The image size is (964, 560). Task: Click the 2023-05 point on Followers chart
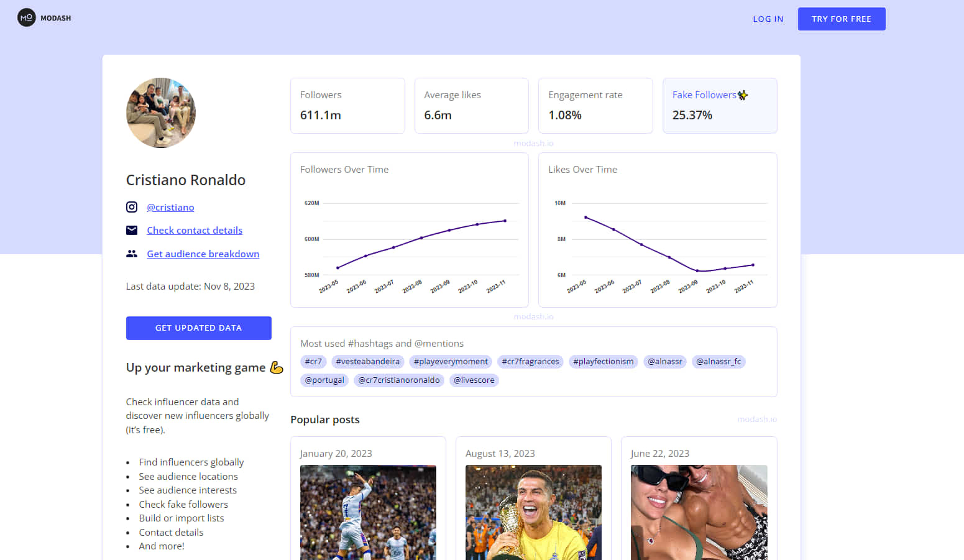[x=337, y=268]
